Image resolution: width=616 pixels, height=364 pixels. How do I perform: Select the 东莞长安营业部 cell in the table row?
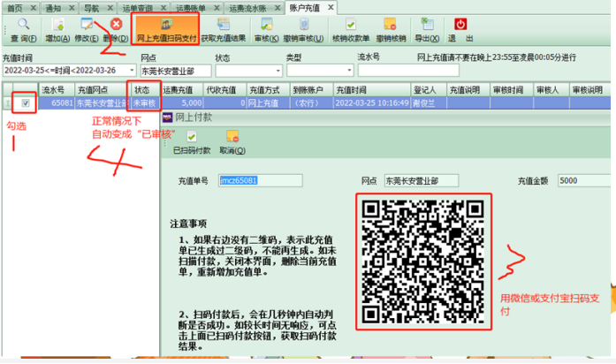pos(101,103)
